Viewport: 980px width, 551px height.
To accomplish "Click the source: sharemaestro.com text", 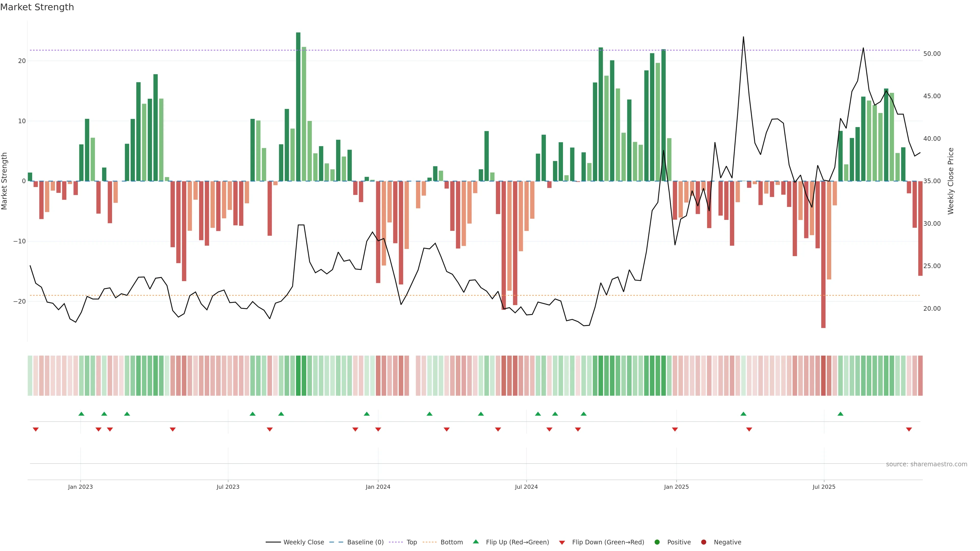I will [926, 464].
